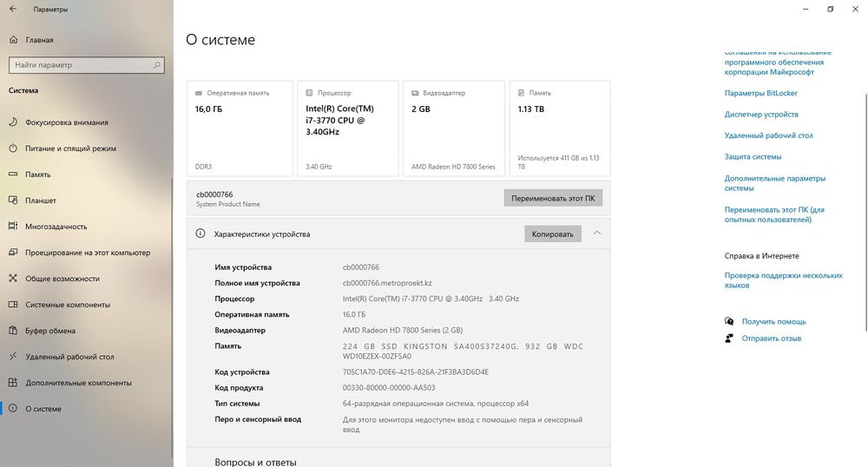Open the Параметры BitLocker link
868x467 pixels.
click(x=760, y=93)
